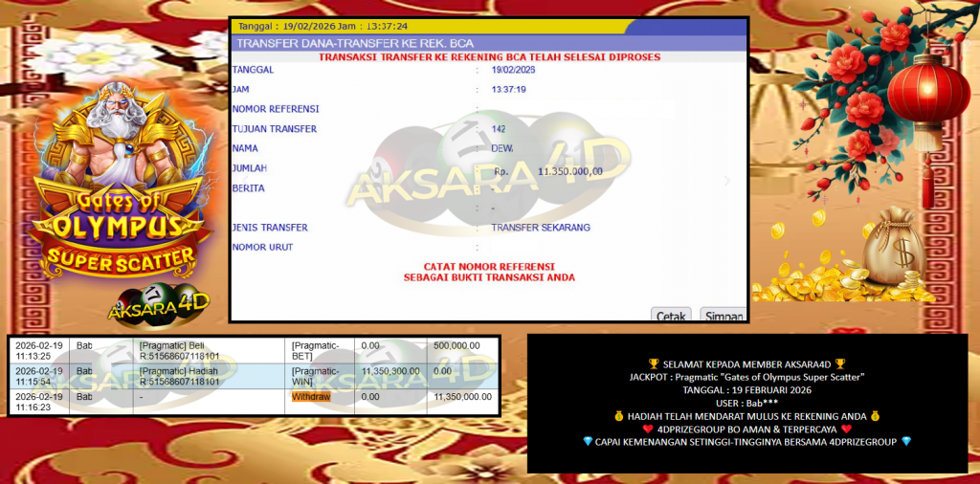Click the Bab username in the Pragmatic-BET row
Image resolution: width=980 pixels, height=484 pixels.
pyautogui.click(x=84, y=344)
